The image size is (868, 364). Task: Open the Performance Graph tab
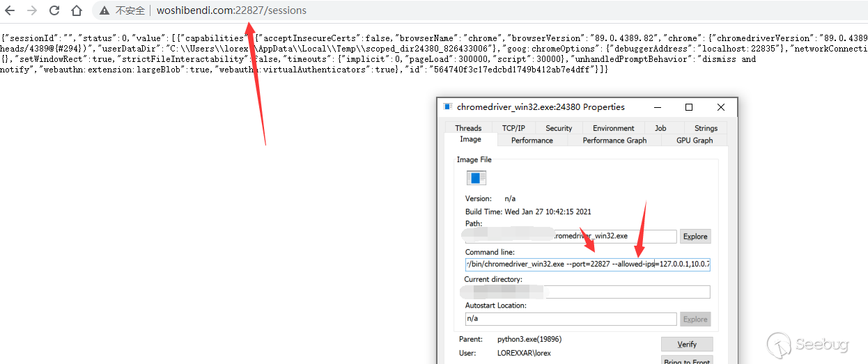[614, 140]
